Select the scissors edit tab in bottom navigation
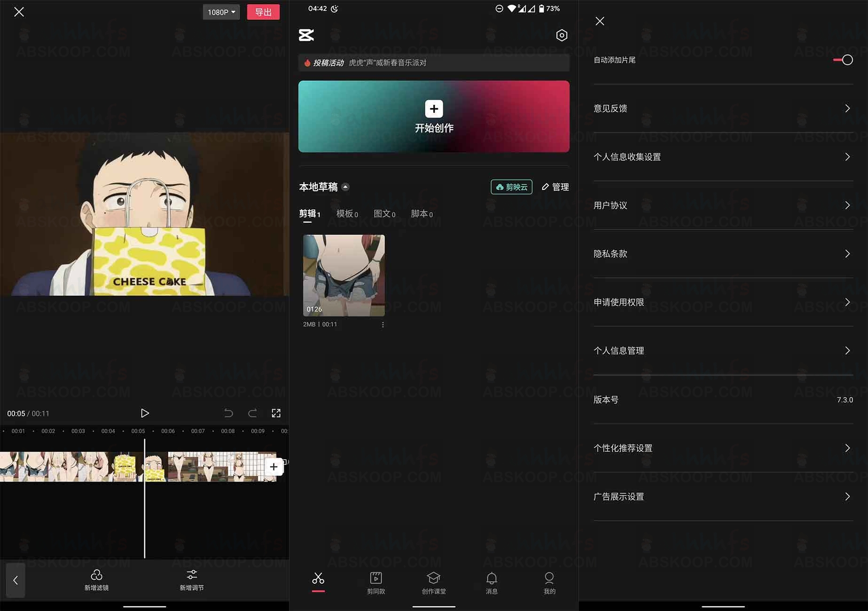 click(318, 581)
